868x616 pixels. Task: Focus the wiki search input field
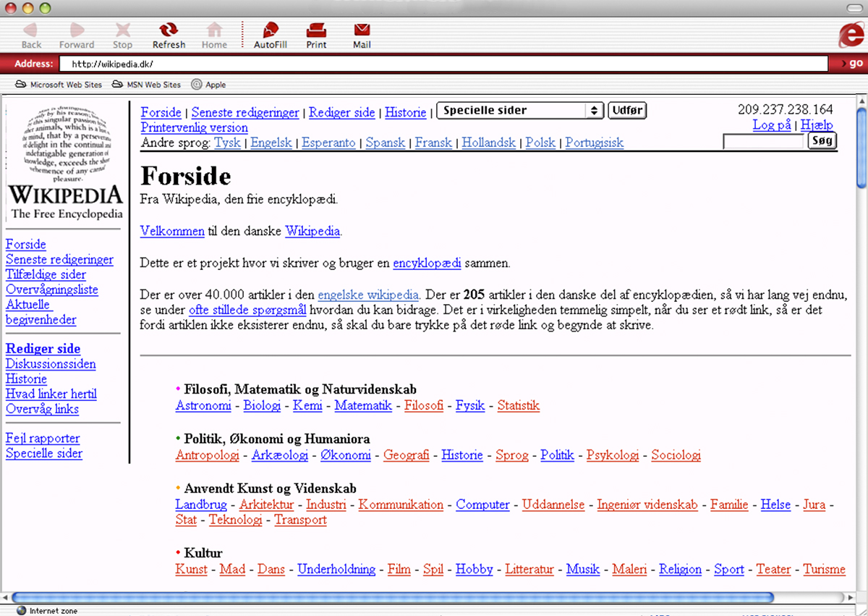763,141
